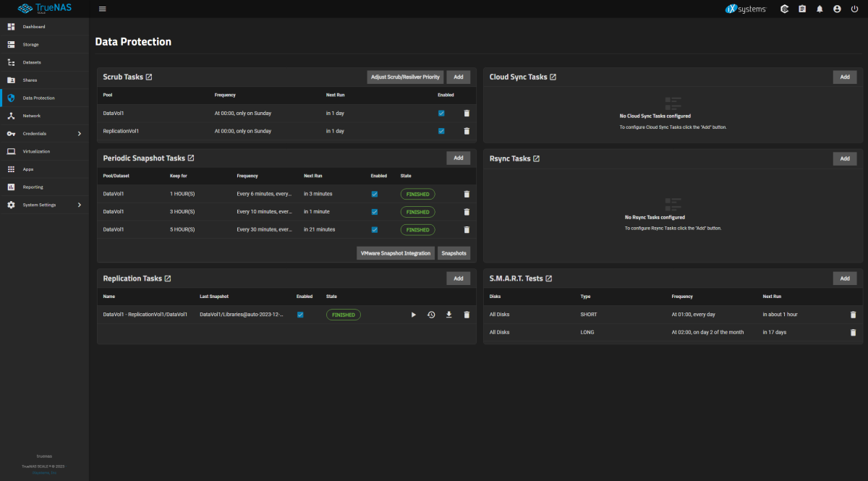This screenshot has width=868, height=481.
Task: Go to Dashboard in sidebar
Action: coord(44,27)
